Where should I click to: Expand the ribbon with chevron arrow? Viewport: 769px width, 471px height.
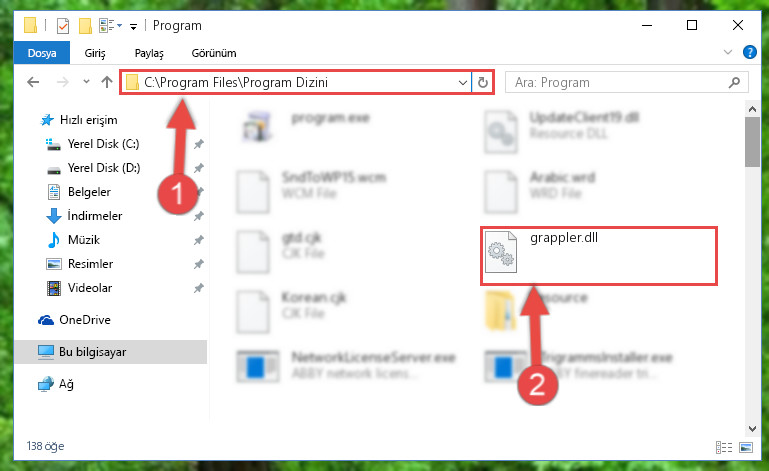728,52
